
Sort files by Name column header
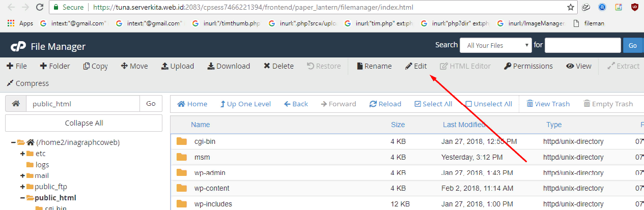coord(200,125)
